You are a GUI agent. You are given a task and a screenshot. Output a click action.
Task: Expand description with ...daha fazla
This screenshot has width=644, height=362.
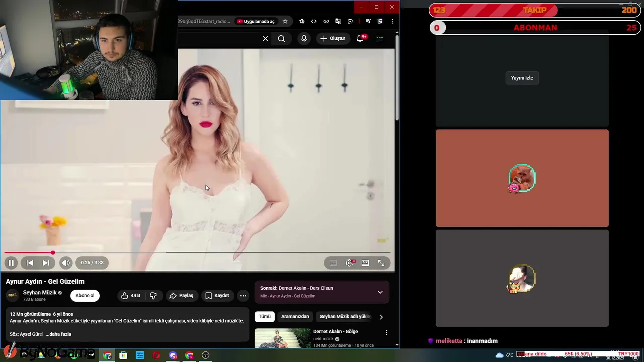(58, 334)
